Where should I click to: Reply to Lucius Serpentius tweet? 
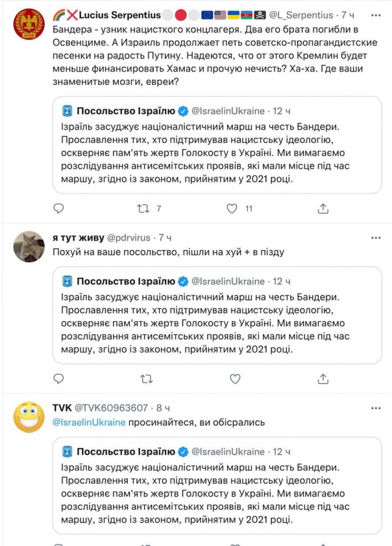58,208
